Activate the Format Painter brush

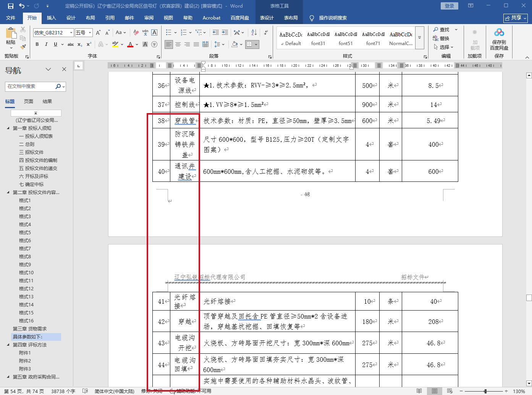click(23, 47)
